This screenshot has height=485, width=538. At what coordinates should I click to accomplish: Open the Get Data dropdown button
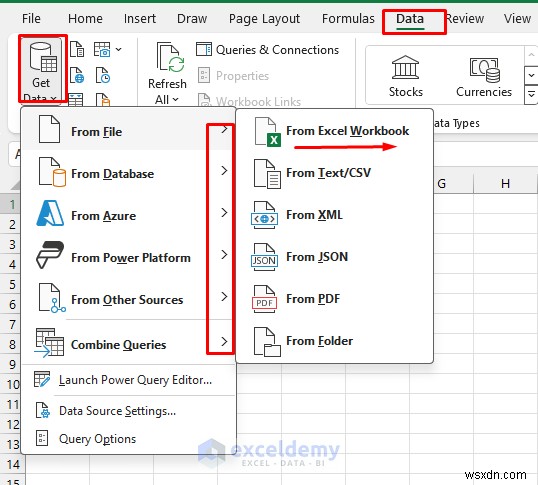(x=42, y=70)
